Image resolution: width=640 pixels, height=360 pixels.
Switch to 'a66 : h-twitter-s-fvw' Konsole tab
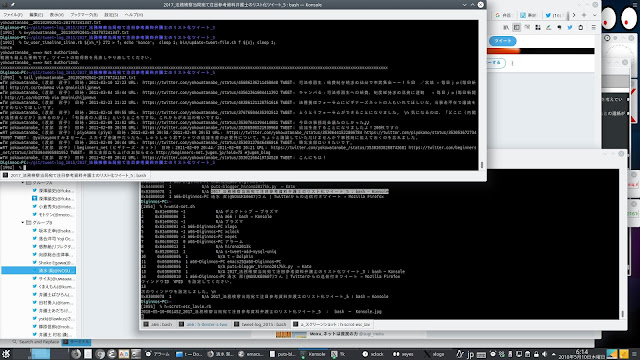pyautogui.click(x=203, y=324)
